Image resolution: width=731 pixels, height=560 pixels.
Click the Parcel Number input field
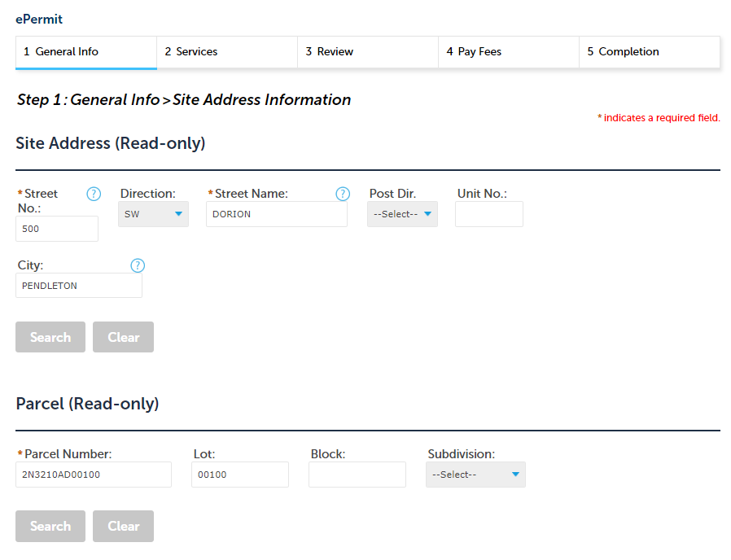coord(94,475)
